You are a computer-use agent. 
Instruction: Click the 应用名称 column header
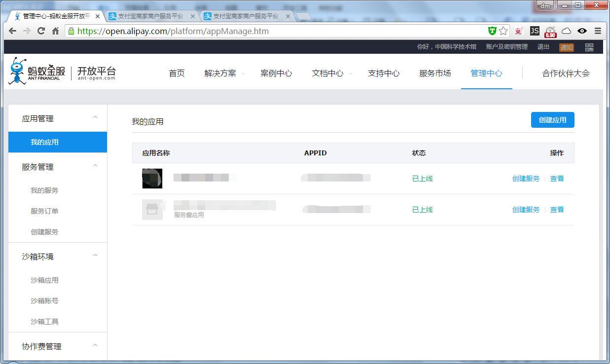click(156, 153)
